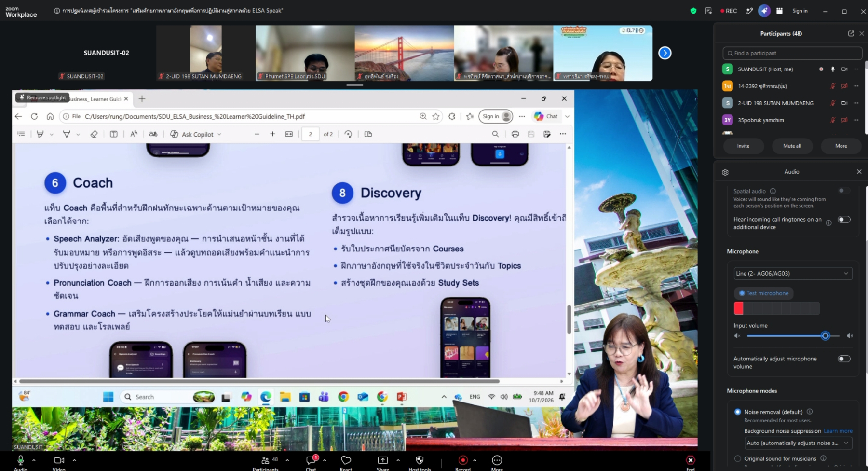This screenshot has height=471, width=868.
Task: Open the meeting notes icon beside REC
Action: click(x=708, y=11)
